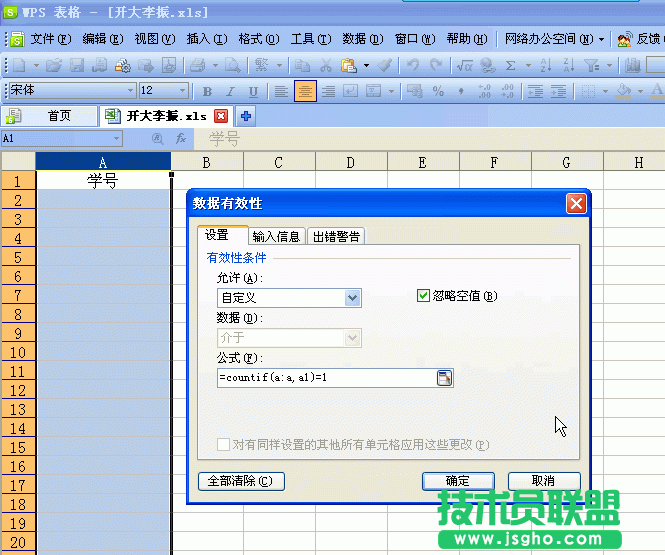This screenshot has height=555, width=665.
Task: Click the 确定 button
Action: coord(458,481)
